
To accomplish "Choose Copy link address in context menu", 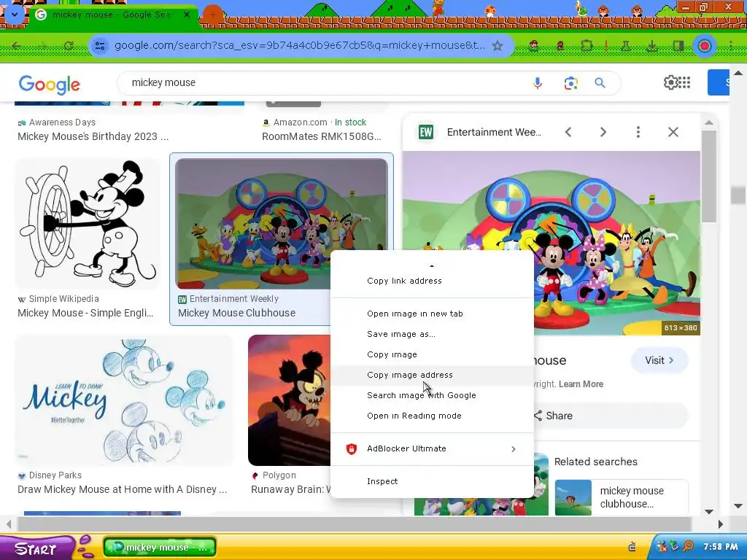I will click(x=432, y=281).
